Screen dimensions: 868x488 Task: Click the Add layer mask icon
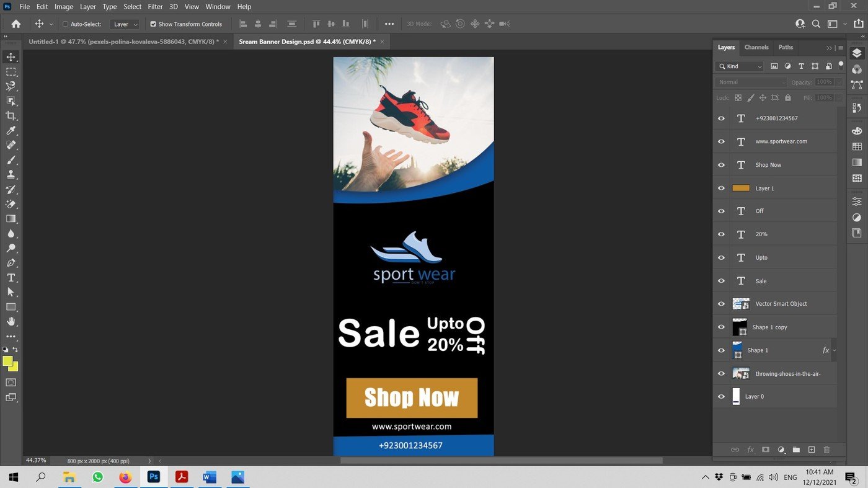pyautogui.click(x=765, y=450)
